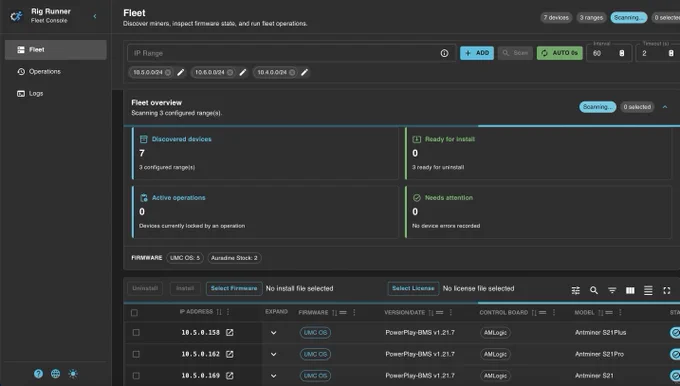This screenshot has width=680, height=386.
Task: Click the header Scanning status badge
Action: tap(629, 17)
